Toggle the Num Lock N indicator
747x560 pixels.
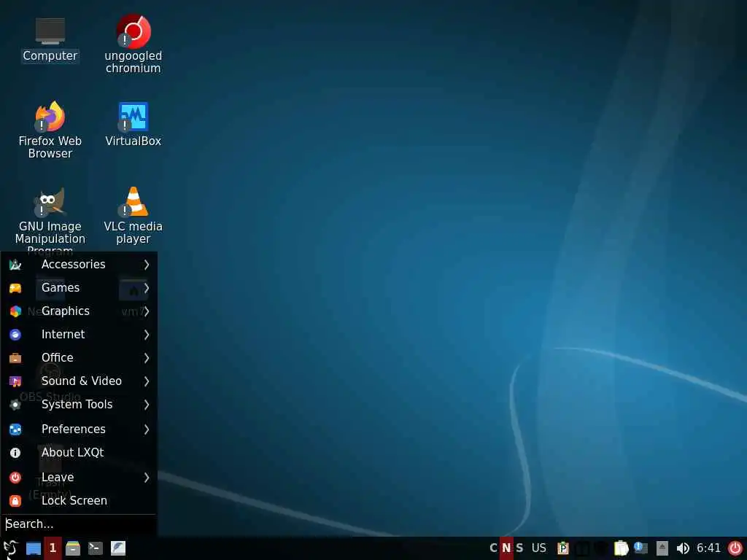506,548
